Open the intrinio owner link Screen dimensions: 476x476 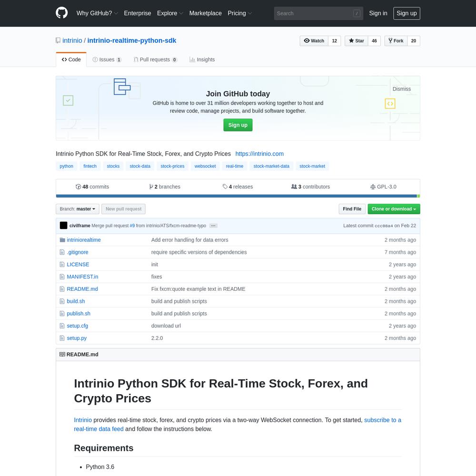[72, 40]
